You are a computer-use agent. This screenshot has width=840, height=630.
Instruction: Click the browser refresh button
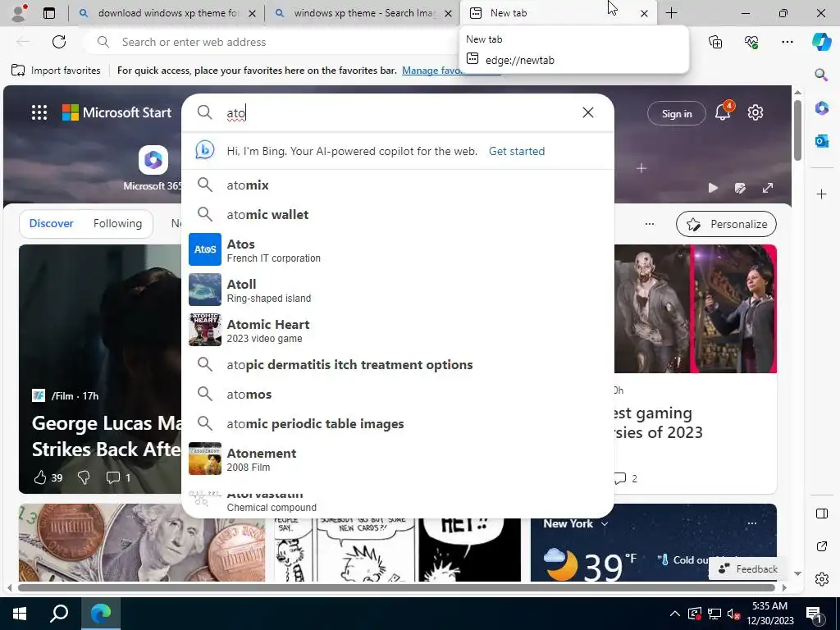(59, 42)
